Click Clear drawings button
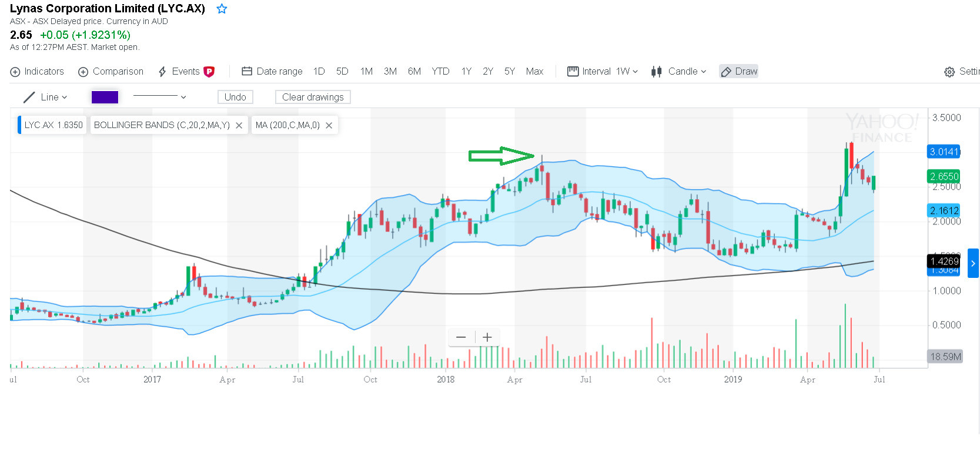 [313, 97]
